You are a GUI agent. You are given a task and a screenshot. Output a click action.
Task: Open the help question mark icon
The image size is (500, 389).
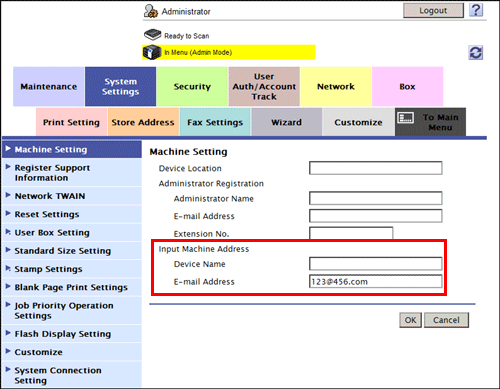coord(476,10)
